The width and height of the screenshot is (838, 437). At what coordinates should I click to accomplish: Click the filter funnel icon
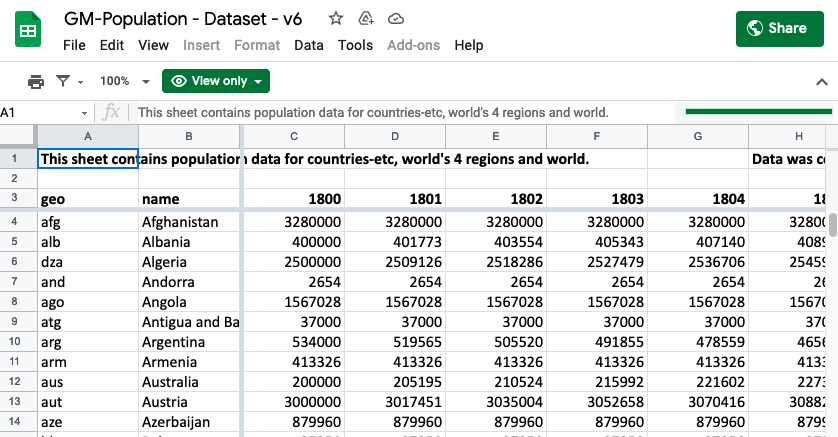(x=64, y=81)
